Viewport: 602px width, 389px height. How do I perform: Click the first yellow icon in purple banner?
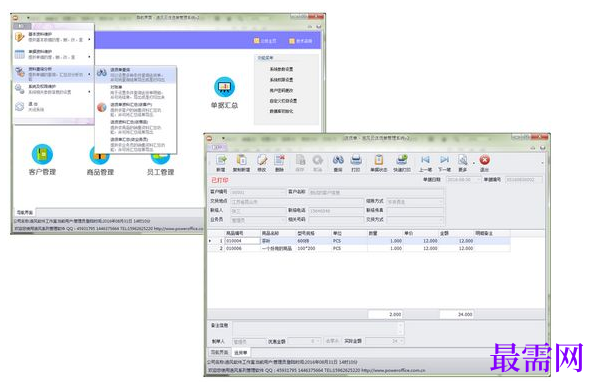(x=256, y=41)
